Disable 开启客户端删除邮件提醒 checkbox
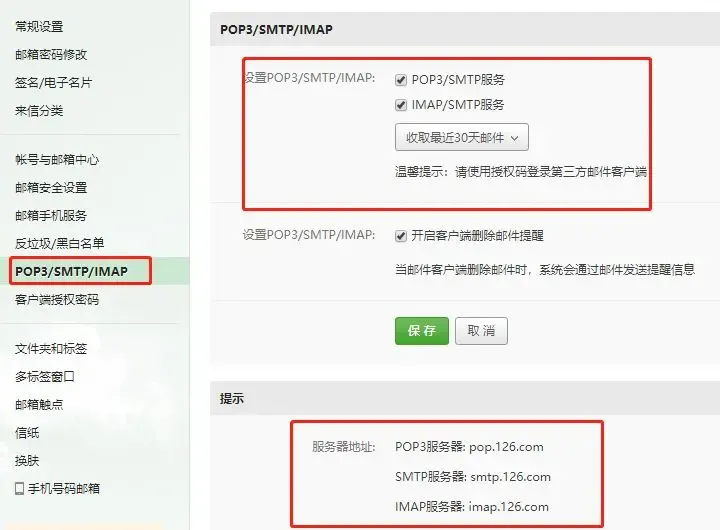Screen dimensions: 720x530 click(x=401, y=236)
